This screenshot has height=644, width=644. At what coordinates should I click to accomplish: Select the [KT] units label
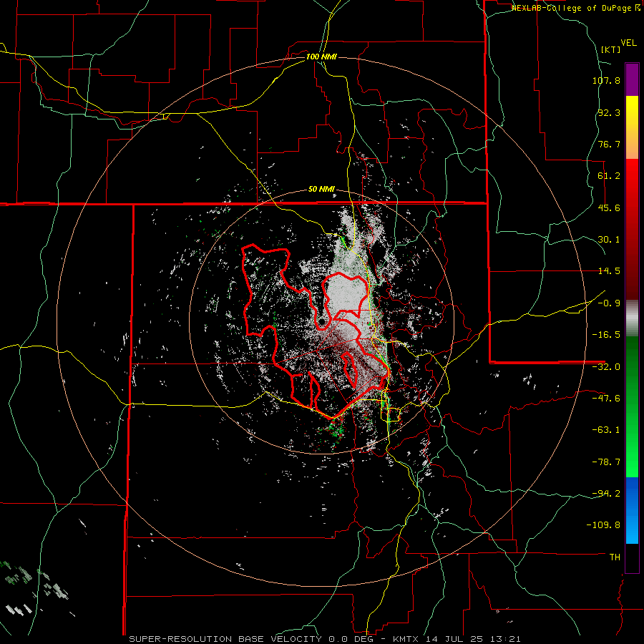[x=610, y=49]
